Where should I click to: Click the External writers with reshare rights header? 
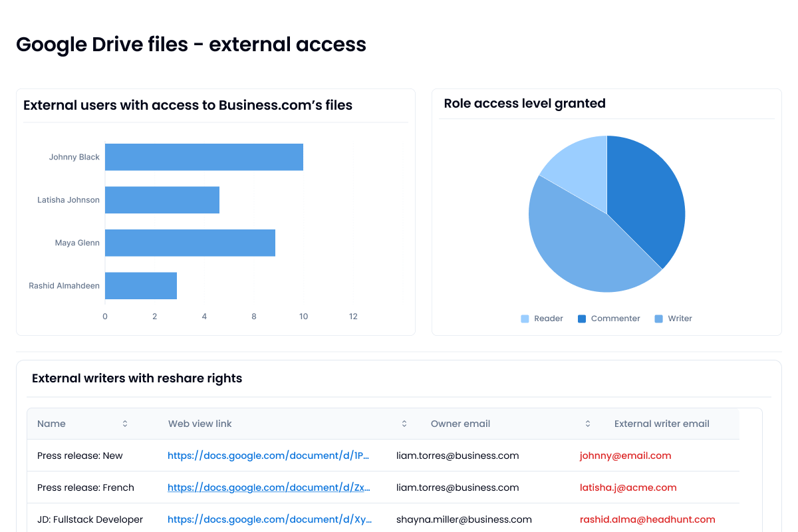click(136, 378)
